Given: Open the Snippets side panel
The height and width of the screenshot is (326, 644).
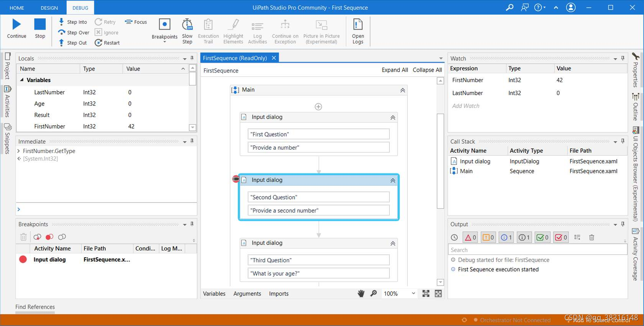Looking at the screenshot, I should (x=7, y=138).
